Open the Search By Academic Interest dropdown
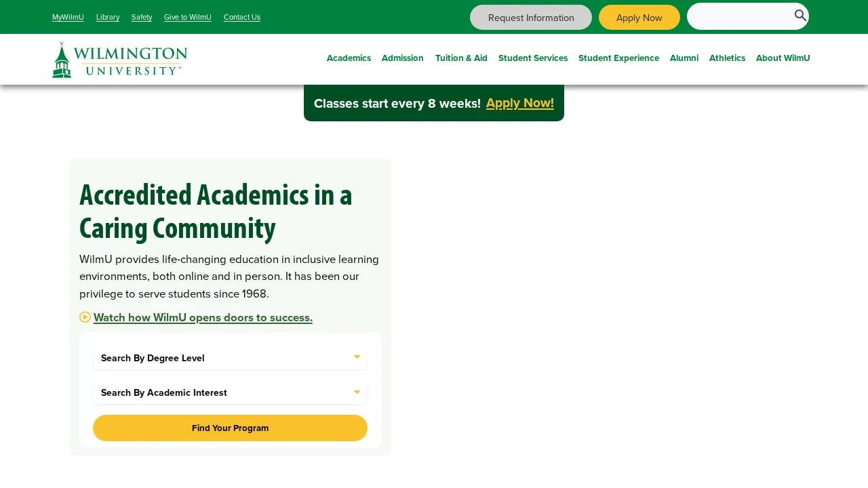Image resolution: width=868 pixels, height=488 pixels. coord(230,392)
